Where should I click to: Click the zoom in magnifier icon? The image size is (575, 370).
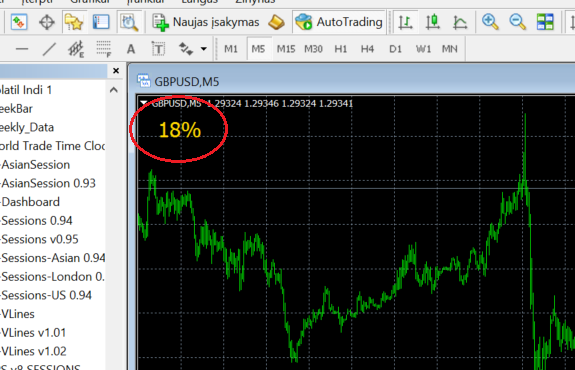(490, 22)
